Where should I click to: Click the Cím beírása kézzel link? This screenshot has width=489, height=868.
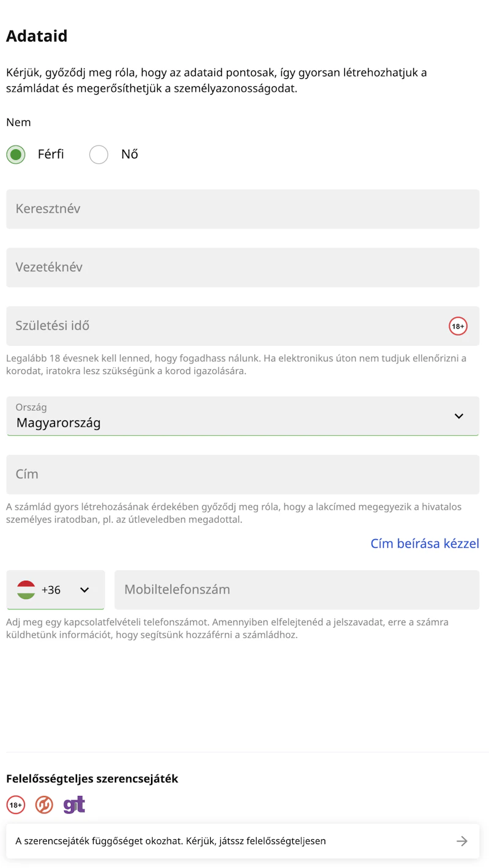[425, 543]
